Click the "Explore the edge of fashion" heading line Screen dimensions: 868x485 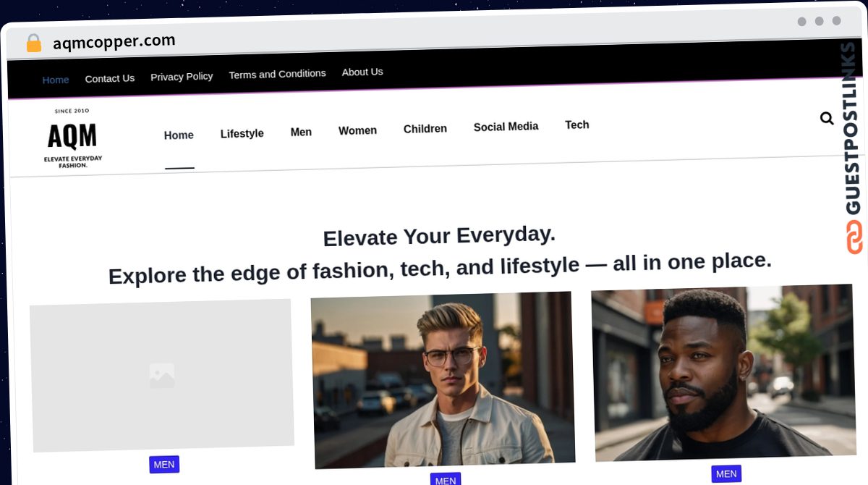point(440,267)
